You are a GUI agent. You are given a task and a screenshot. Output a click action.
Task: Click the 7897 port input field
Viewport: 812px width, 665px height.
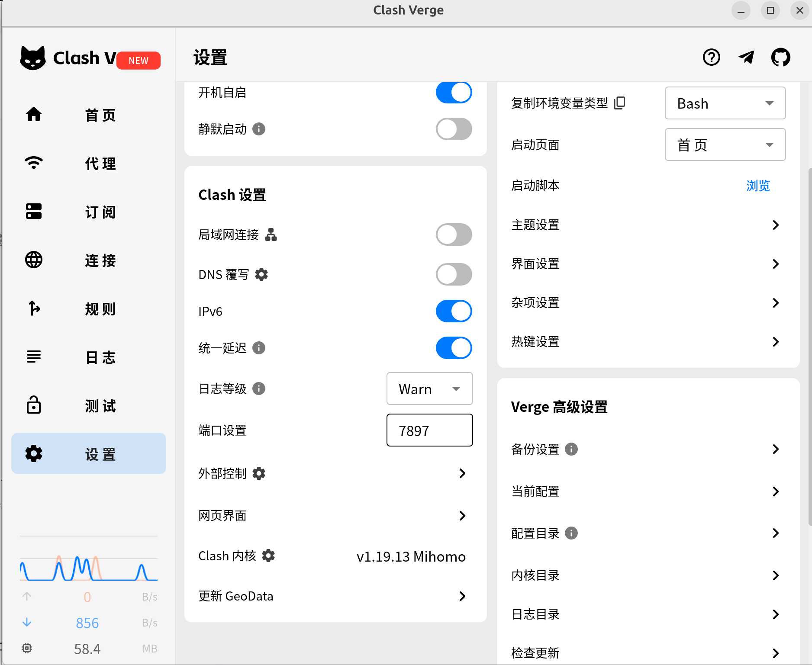(429, 430)
